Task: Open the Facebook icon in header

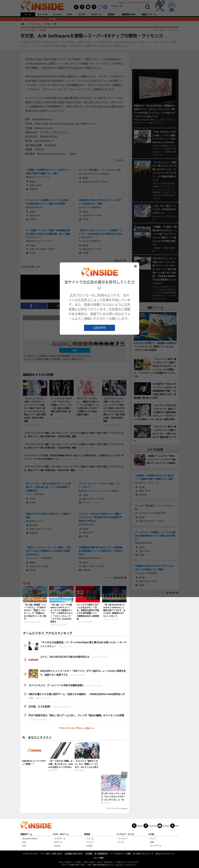Action: pos(82,7)
